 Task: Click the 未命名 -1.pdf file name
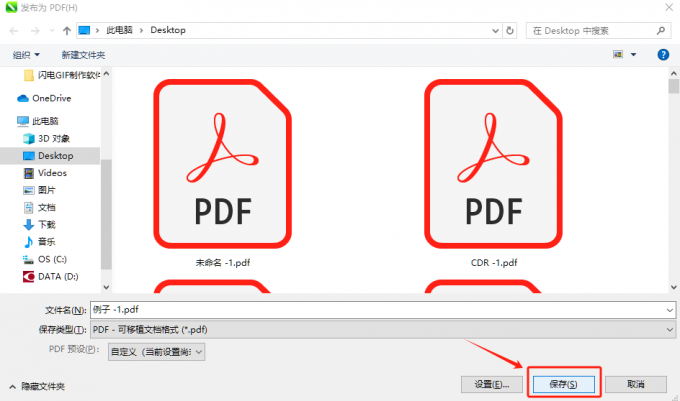[x=222, y=263]
